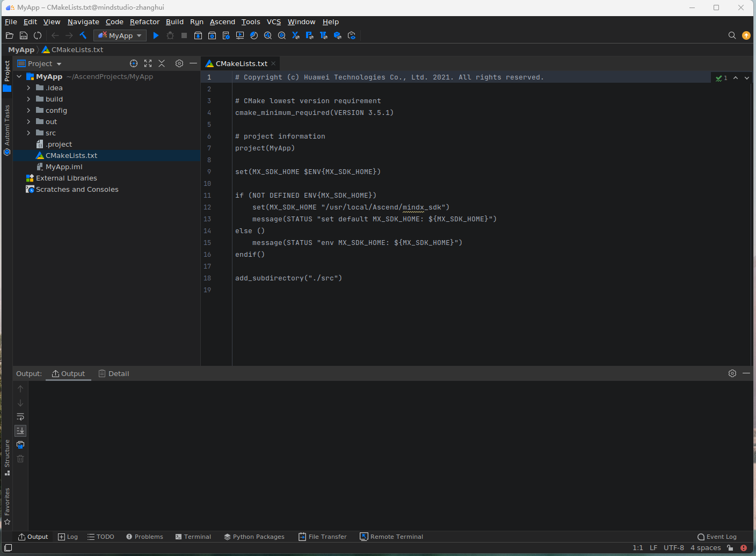Open the Remote Terminal tool window
Image resolution: width=756 pixels, height=556 pixels.
click(x=391, y=537)
